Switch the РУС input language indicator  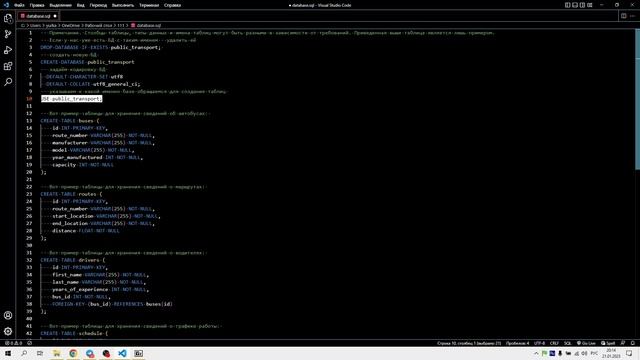click(x=594, y=353)
